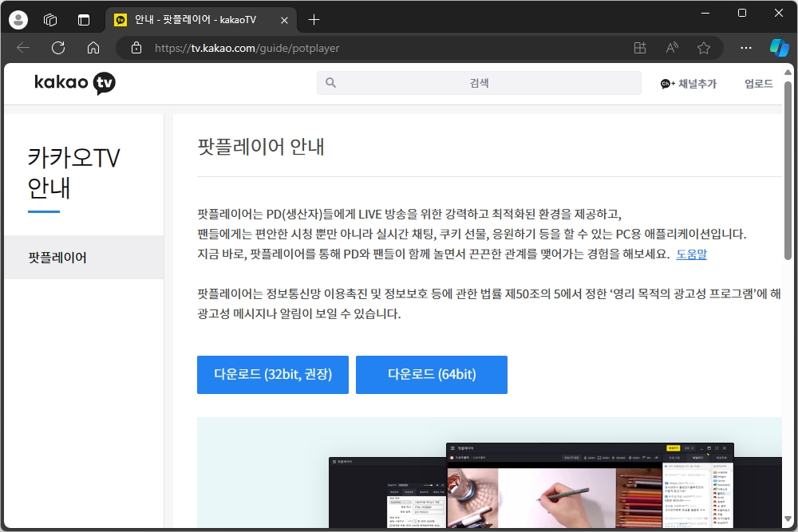Add this page to favorites

tap(704, 48)
